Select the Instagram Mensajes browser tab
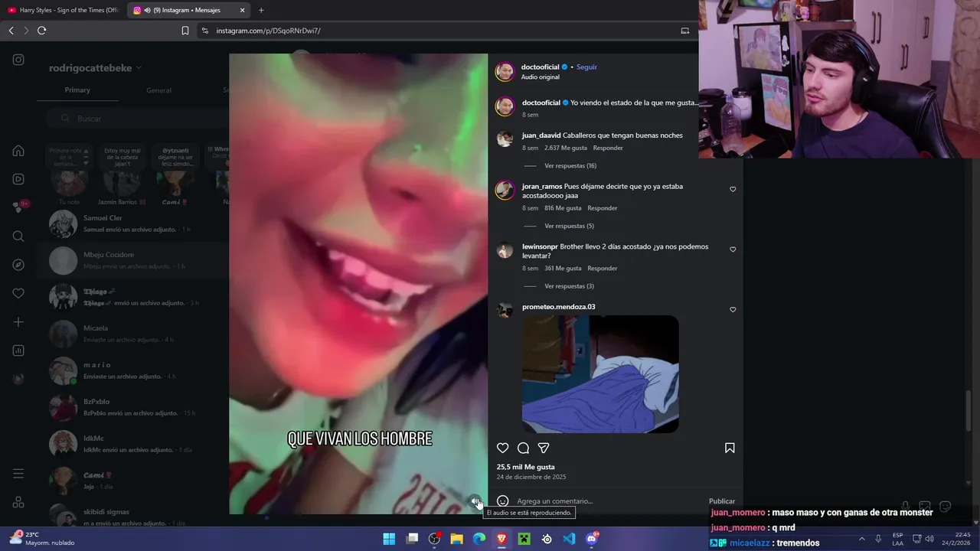The image size is (980, 551). click(x=188, y=10)
